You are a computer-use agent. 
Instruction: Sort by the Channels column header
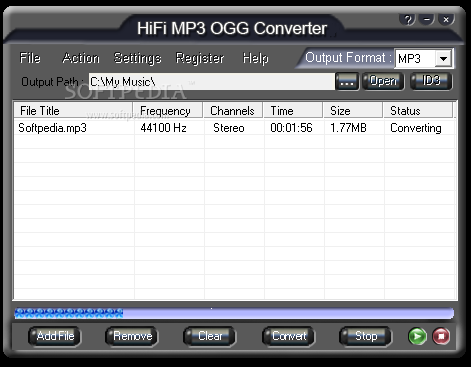point(233,111)
